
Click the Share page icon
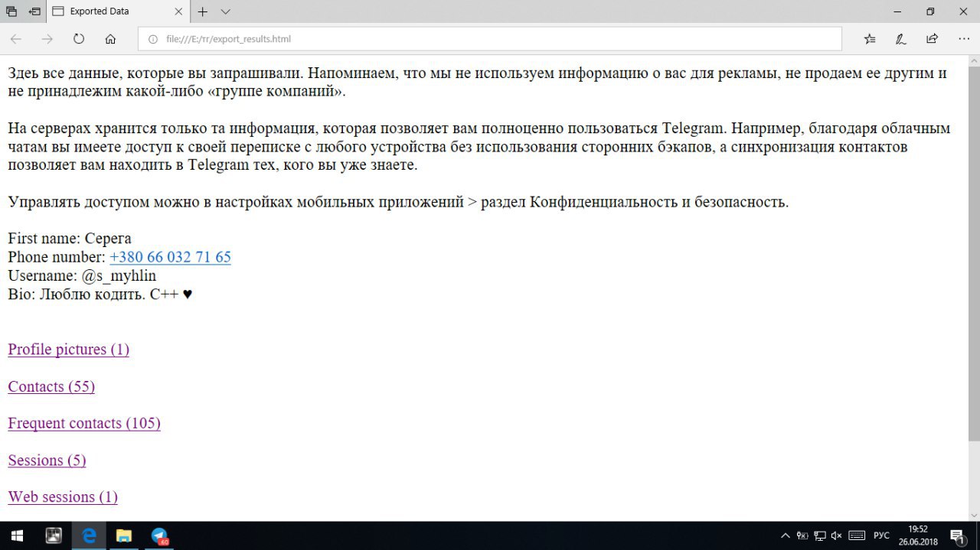(x=932, y=38)
